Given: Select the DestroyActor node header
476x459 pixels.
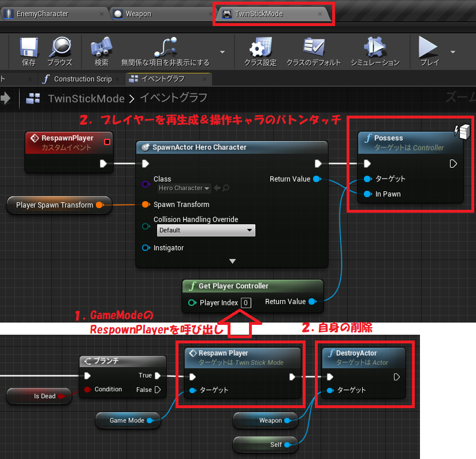Looking at the screenshot, I should pos(363,357).
